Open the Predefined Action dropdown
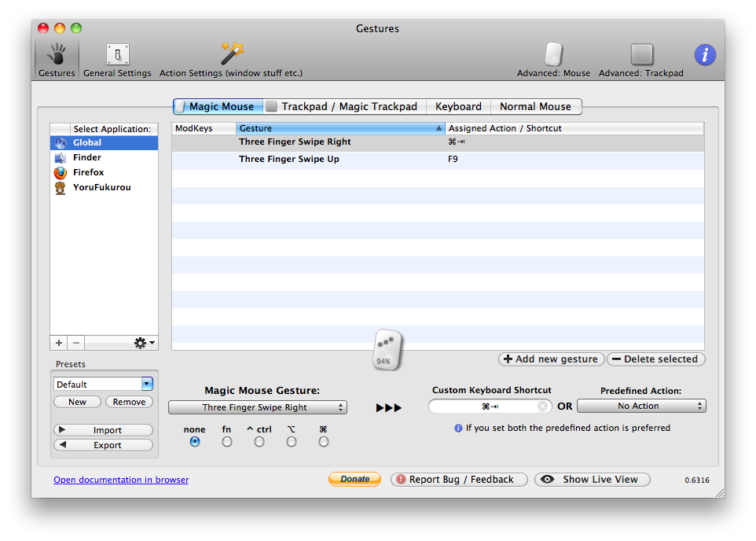The width and height of the screenshot is (756, 541). coord(641,406)
